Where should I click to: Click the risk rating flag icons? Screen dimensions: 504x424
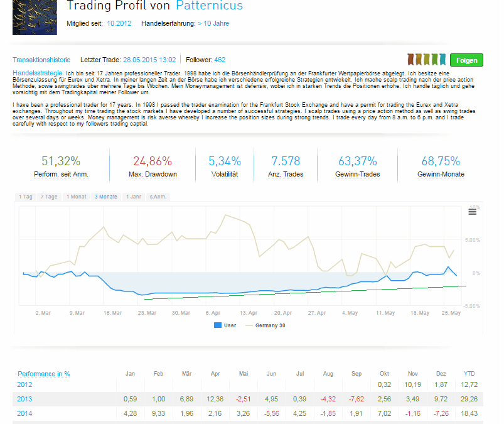click(427, 60)
